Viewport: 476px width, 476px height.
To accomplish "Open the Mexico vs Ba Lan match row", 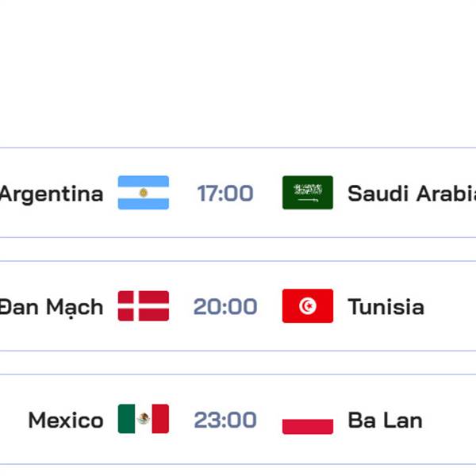I will click(238, 419).
